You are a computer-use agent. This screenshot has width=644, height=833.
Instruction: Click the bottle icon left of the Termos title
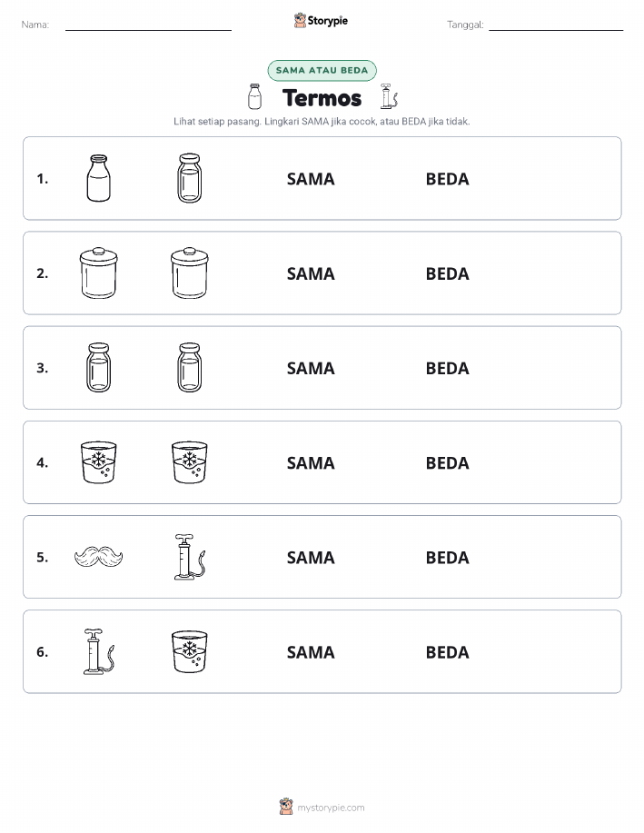(x=255, y=96)
